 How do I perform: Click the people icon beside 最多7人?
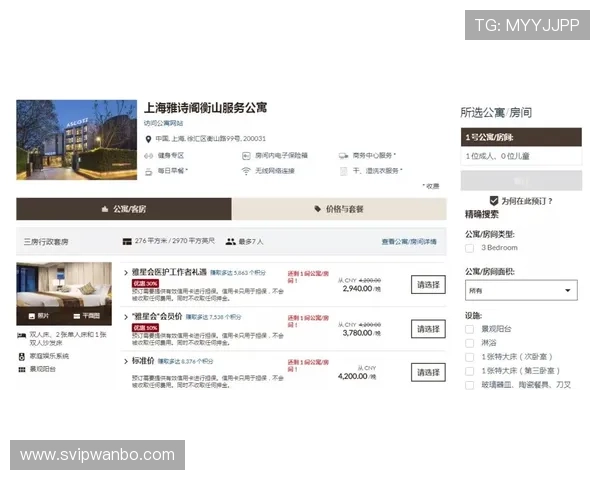point(230,242)
